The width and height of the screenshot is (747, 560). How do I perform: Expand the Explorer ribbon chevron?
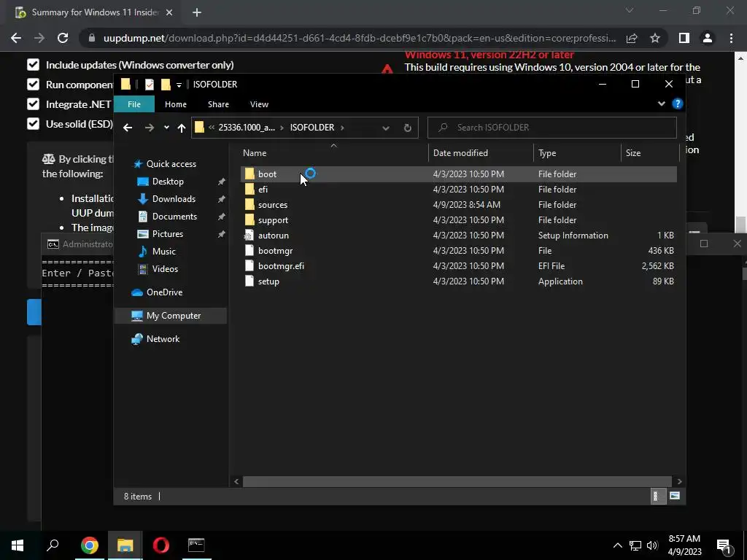coord(661,104)
